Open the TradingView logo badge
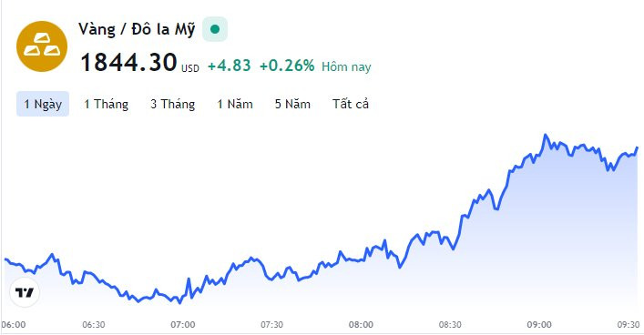The width and height of the screenshot is (644, 335). point(25,292)
